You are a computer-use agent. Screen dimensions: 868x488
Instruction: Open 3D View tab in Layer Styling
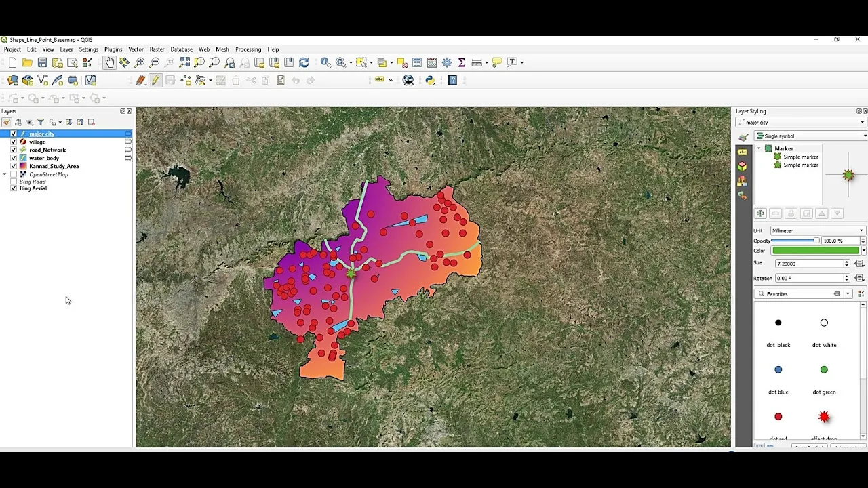pyautogui.click(x=742, y=166)
